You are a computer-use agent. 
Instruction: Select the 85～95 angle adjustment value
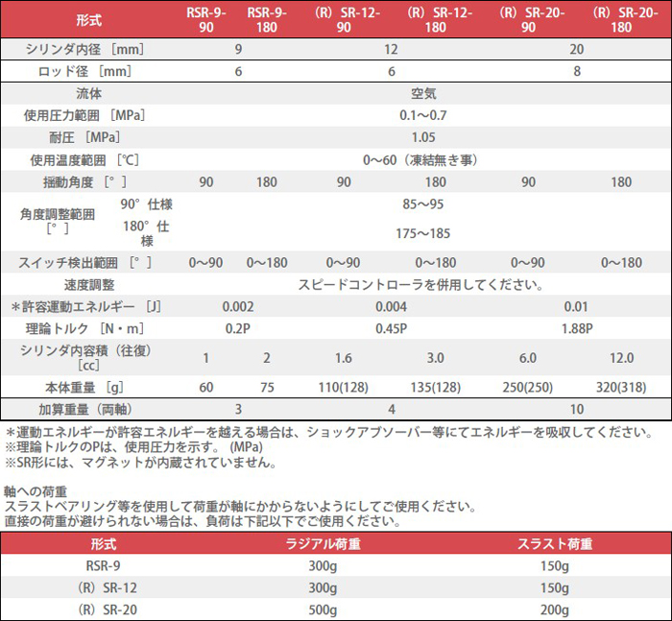(x=422, y=203)
